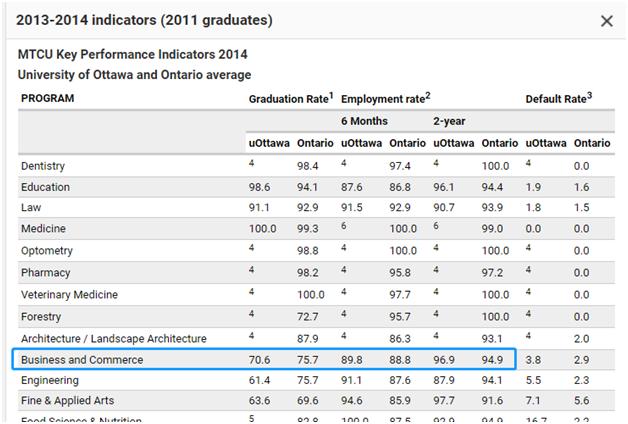Viewport: 628px width, 424px height.
Task: Click the Veterinary Medicine program name
Action: [69, 295]
